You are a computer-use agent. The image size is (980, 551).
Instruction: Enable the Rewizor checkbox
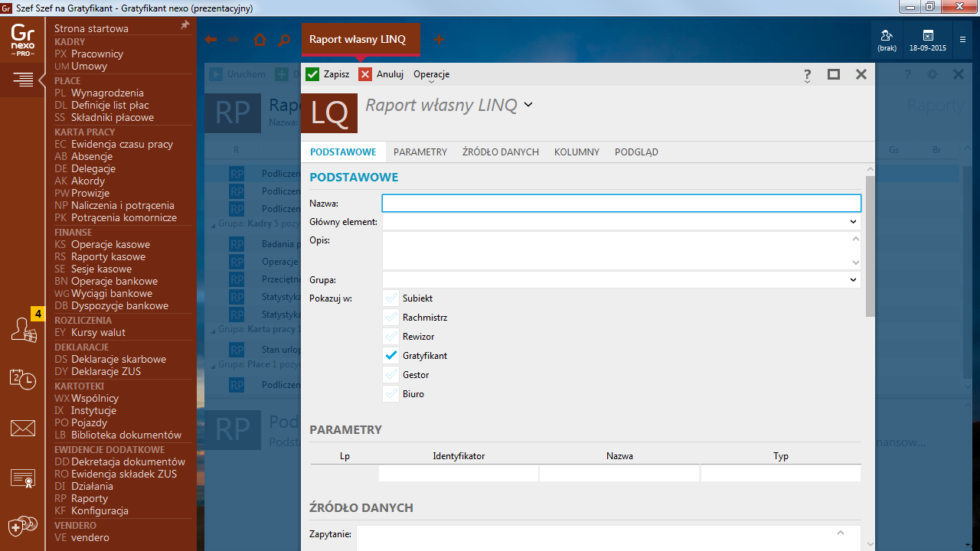(x=391, y=337)
